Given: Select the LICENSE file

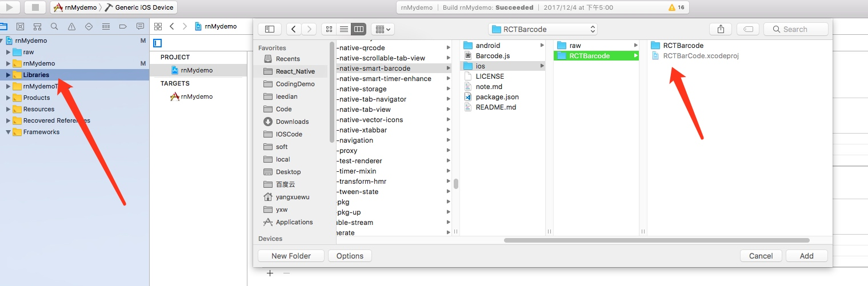Looking at the screenshot, I should 502,76.
